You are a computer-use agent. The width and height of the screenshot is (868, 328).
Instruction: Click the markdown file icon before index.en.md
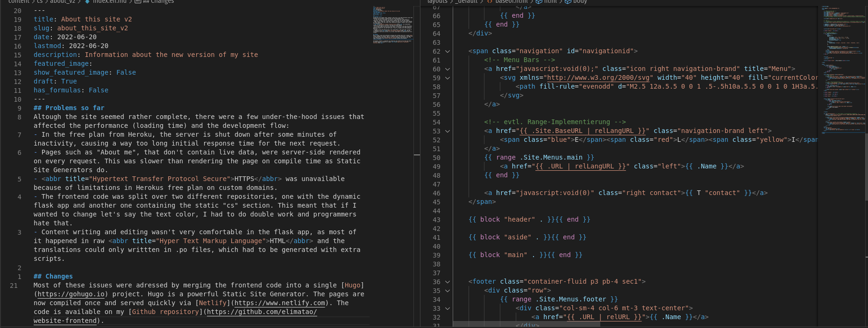[88, 2]
